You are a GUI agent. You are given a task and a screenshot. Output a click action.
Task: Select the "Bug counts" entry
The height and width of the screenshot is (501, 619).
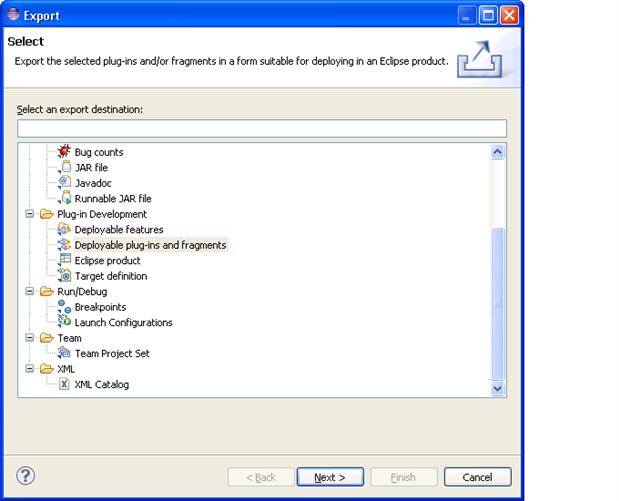click(x=99, y=152)
